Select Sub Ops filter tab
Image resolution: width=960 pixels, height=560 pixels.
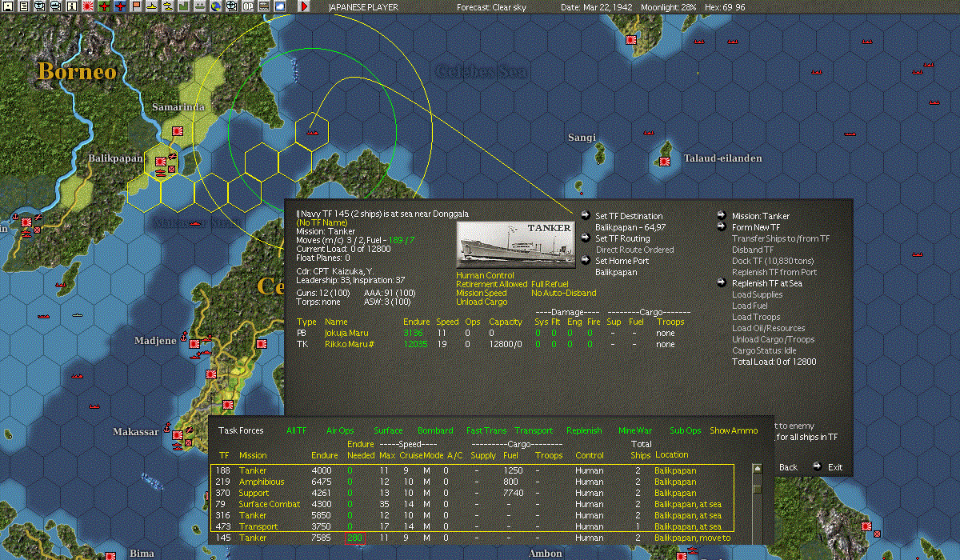click(x=685, y=430)
